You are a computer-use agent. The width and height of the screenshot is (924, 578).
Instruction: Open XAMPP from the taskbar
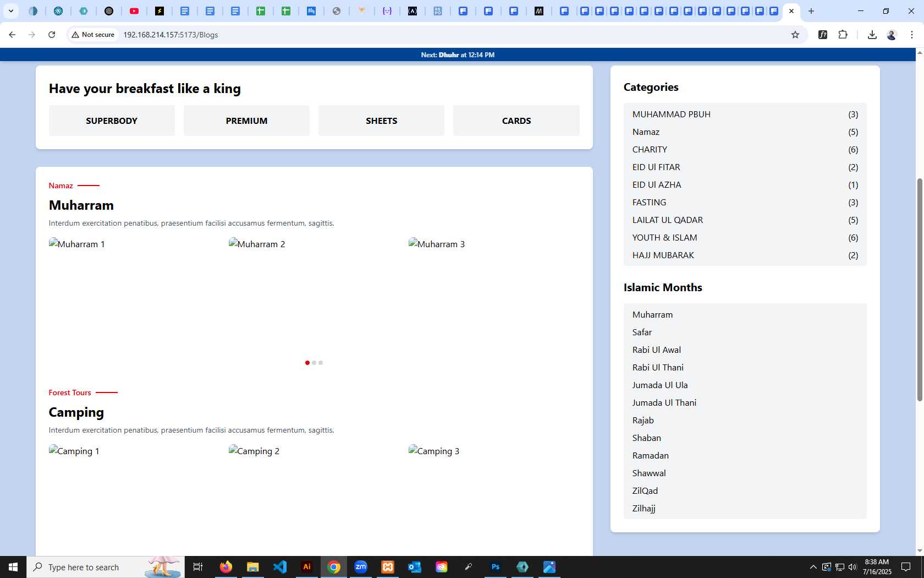coord(388,567)
